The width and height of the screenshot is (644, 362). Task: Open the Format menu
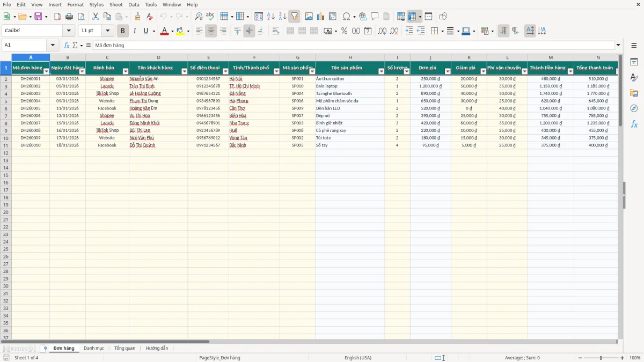pos(76,4)
